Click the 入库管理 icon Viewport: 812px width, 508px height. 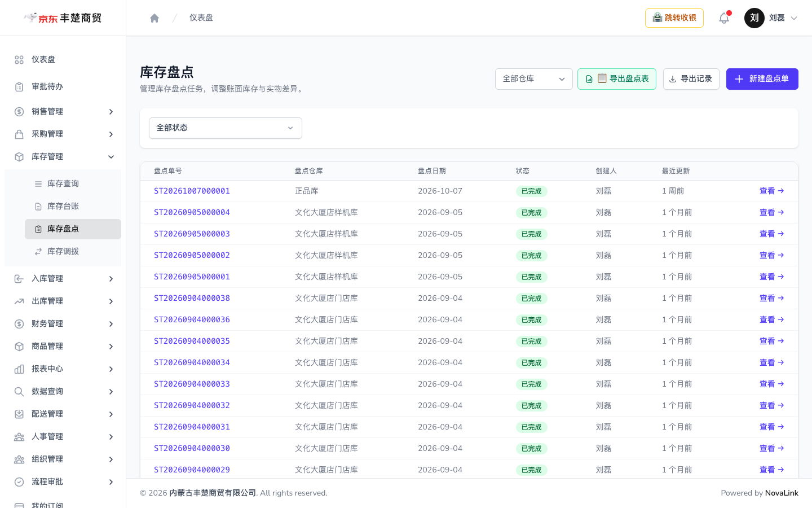point(19,279)
